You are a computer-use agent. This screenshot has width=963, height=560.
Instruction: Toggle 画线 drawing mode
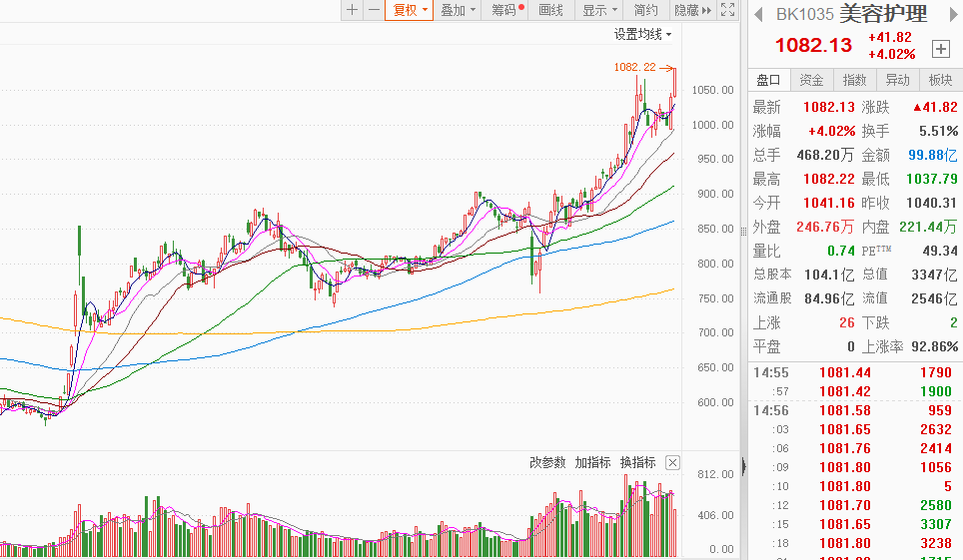[x=550, y=10]
